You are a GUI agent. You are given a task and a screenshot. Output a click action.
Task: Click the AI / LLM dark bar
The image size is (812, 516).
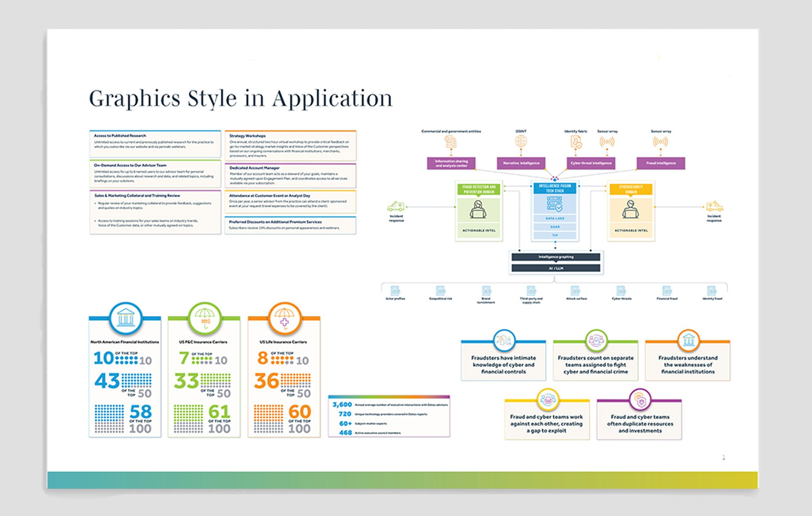tap(556, 268)
